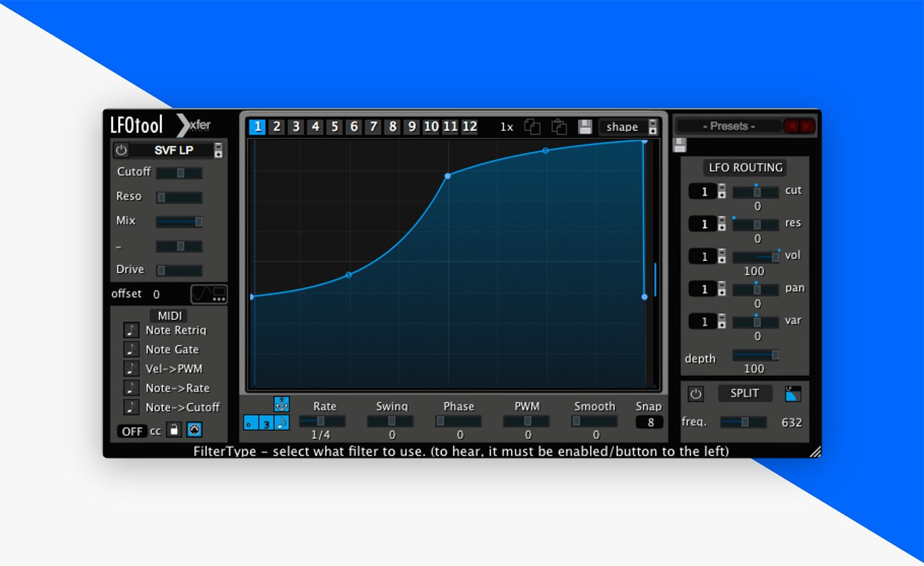Toggle Note Gate MIDI option
This screenshot has height=566, width=924.
point(131,349)
